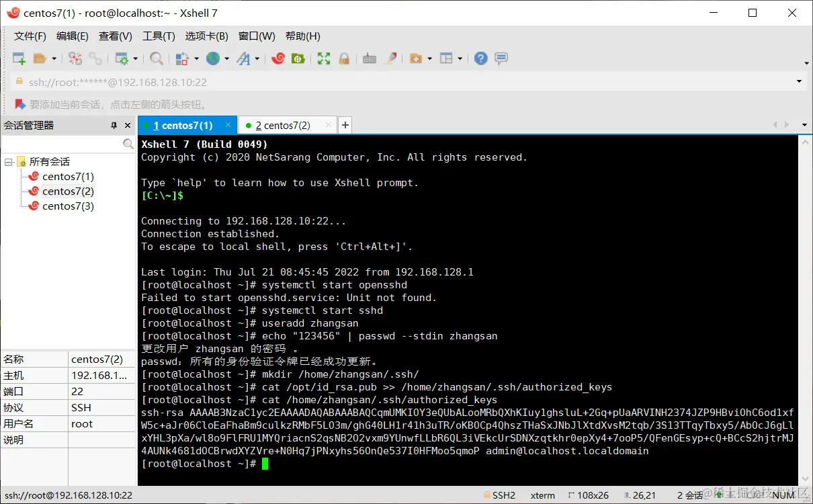
Task: Expand the layout icon dropdown arrow
Action: coord(460,59)
